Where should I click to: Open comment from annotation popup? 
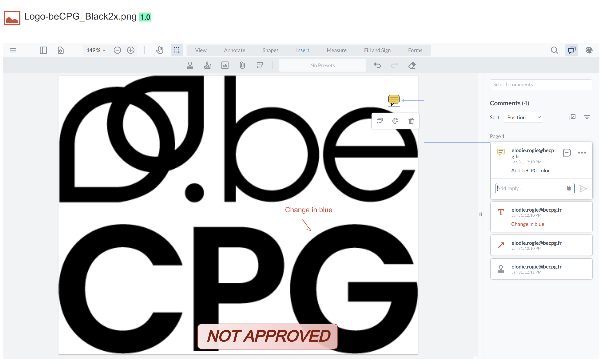[379, 121]
